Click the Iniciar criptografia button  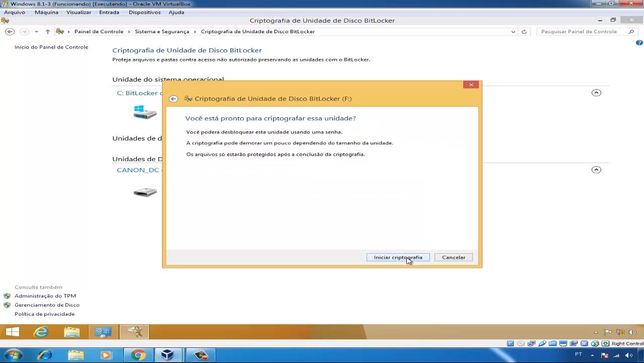[398, 257]
